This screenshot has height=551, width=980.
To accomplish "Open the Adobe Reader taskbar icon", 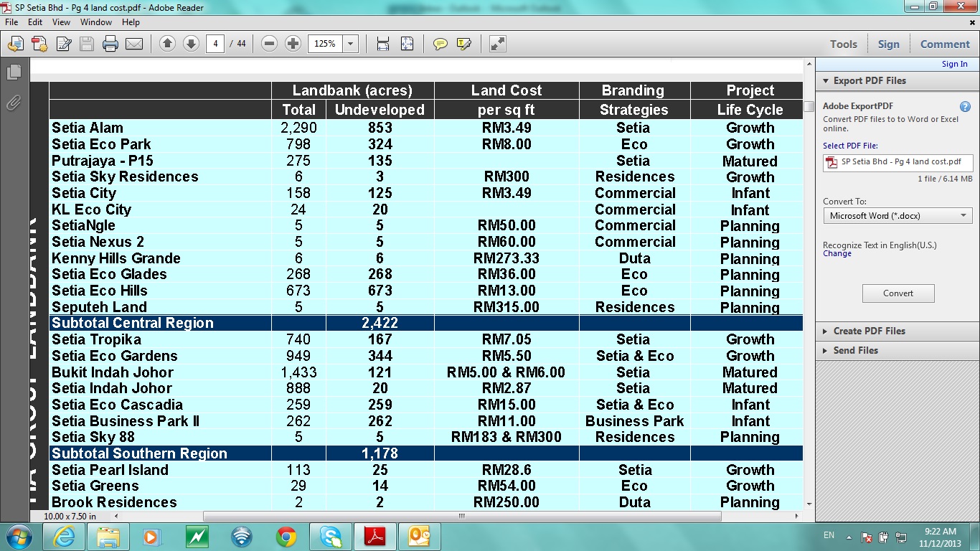I will (375, 537).
